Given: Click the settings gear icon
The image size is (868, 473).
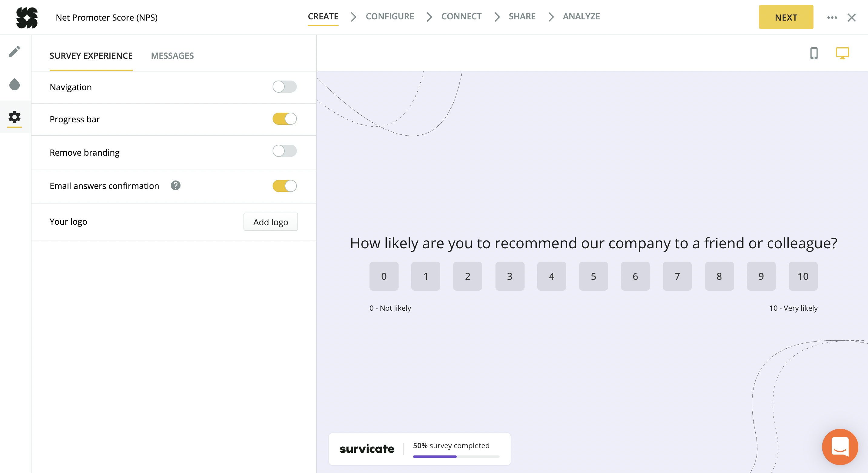Looking at the screenshot, I should click(x=15, y=117).
